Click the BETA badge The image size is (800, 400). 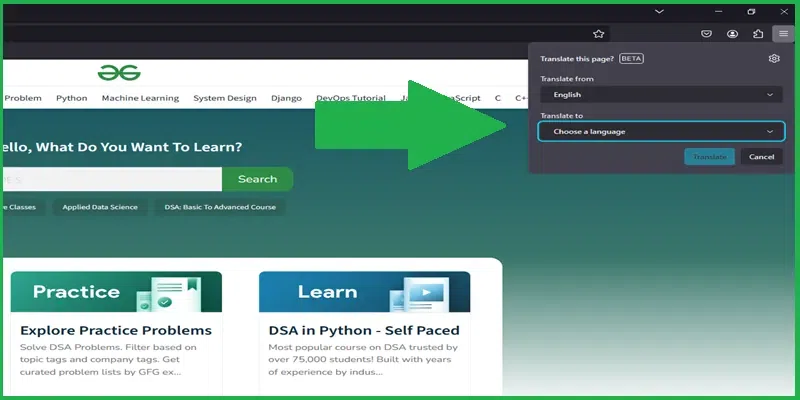click(x=631, y=59)
